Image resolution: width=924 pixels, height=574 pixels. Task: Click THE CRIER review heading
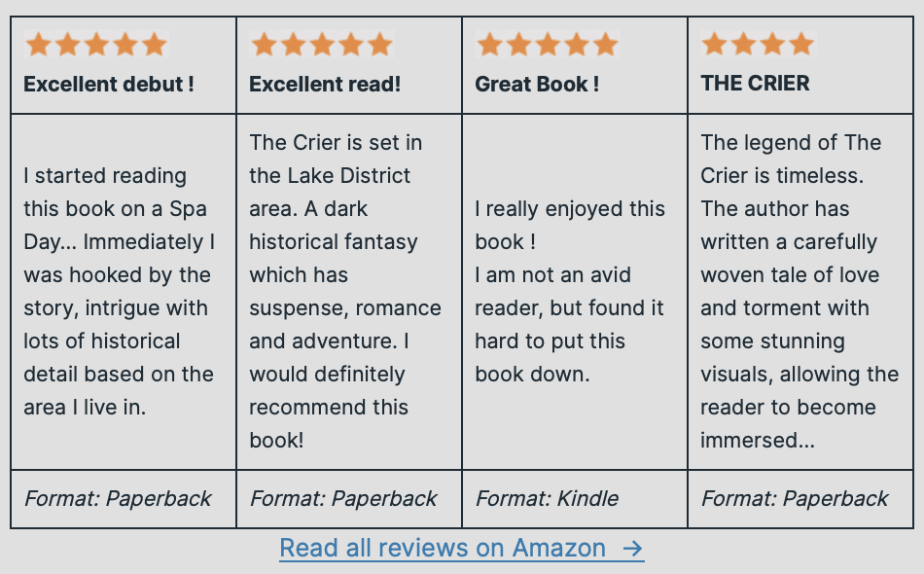[755, 84]
